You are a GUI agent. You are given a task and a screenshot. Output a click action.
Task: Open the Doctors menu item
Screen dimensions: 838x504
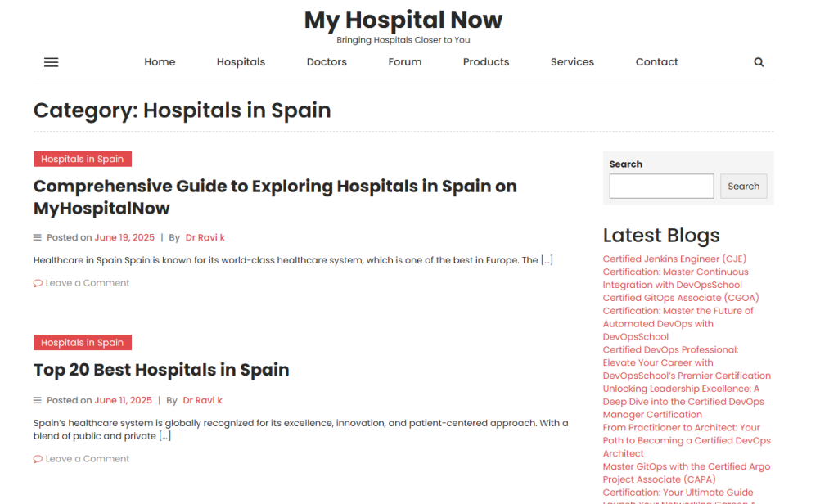[x=327, y=62]
